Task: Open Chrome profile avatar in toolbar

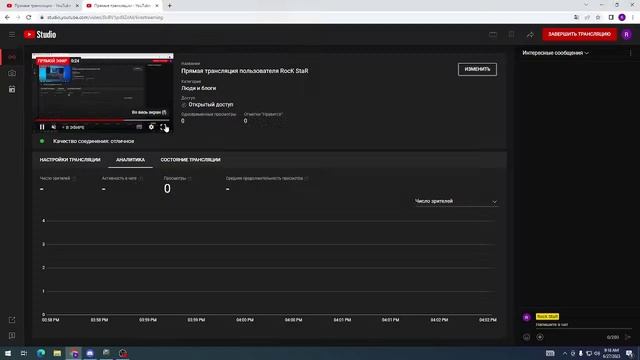Action: pos(622,18)
